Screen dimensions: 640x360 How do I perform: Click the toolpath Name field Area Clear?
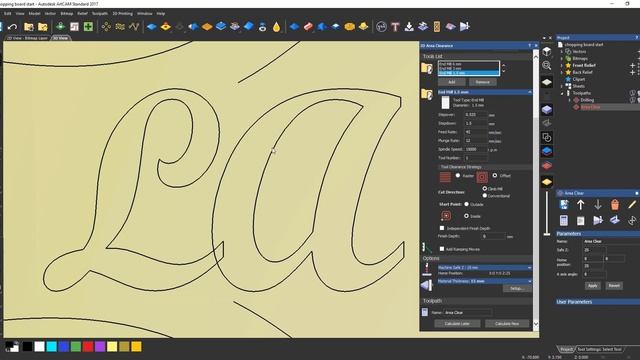468,313
